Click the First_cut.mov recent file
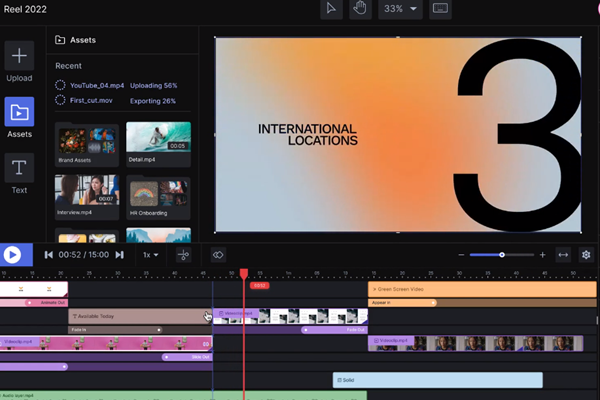The width and height of the screenshot is (600, 400). (91, 101)
